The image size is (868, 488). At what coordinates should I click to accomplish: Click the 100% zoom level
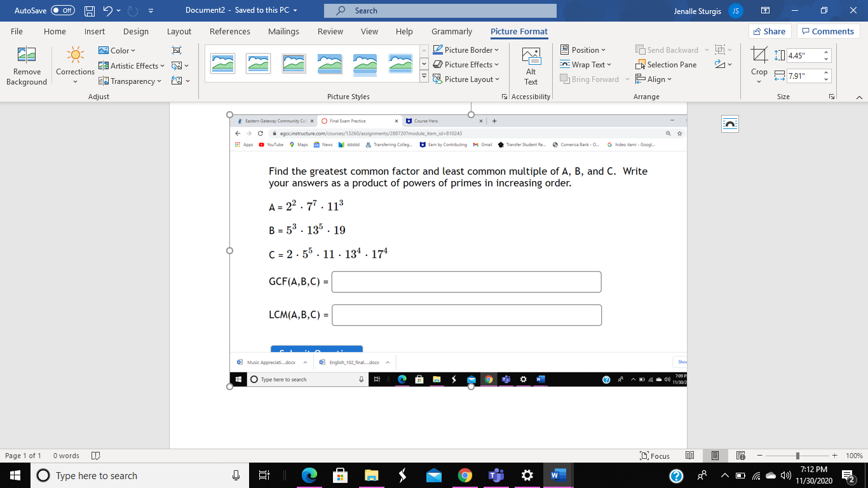854,456
